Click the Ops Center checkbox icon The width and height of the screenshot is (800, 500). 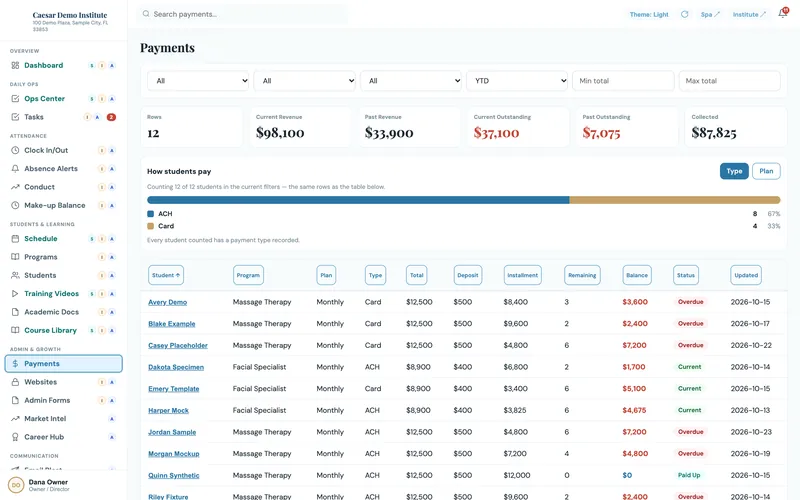coord(15,98)
